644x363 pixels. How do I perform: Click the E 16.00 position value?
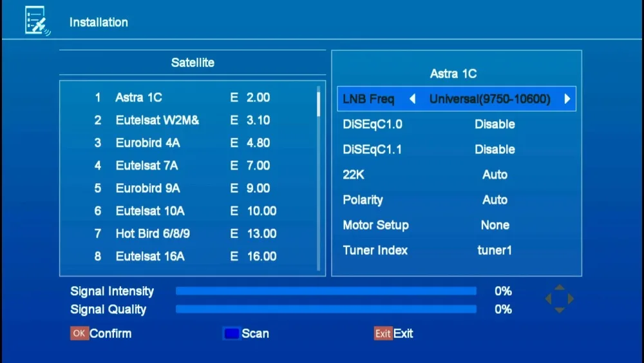[253, 256]
